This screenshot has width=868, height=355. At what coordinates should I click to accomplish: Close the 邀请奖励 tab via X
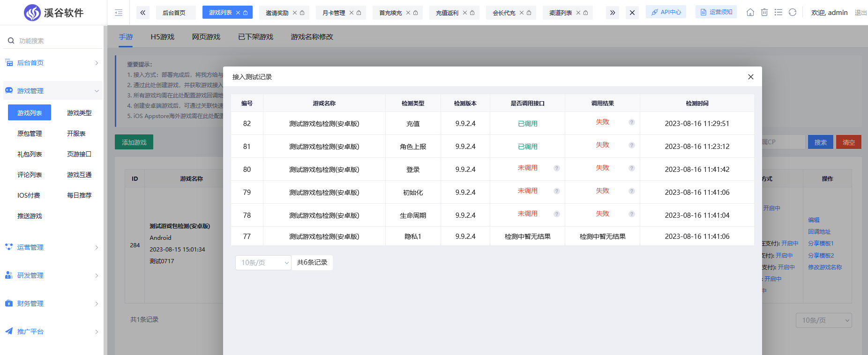click(x=295, y=13)
